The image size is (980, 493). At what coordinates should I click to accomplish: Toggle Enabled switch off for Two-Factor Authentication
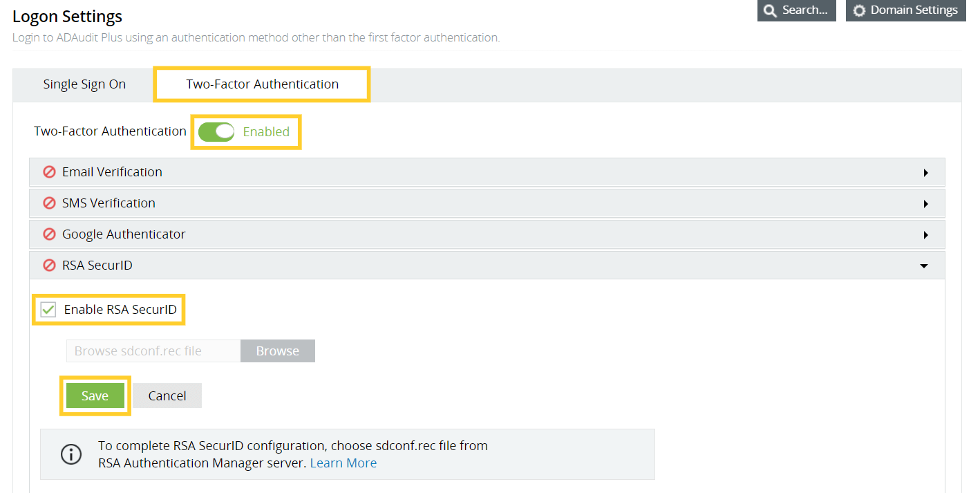[216, 131]
